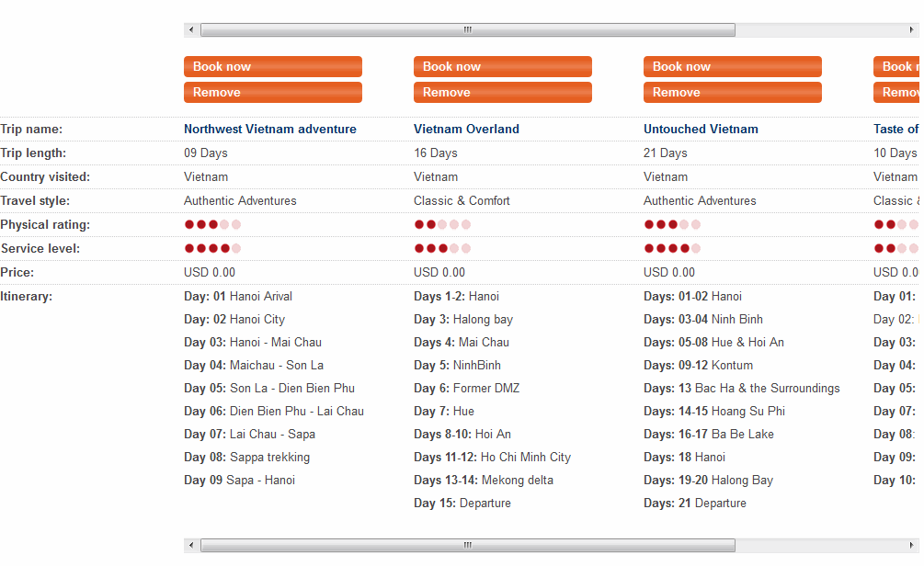Click 'Days: 14-15 Hoang Su Phi'
Viewport: 924px width, 566px height.
[x=714, y=411]
